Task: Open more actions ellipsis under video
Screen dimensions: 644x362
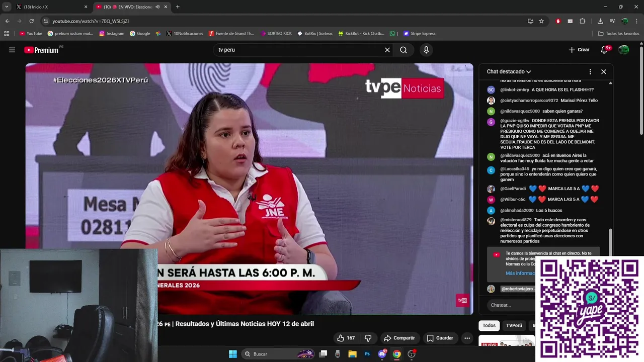Action: [467, 338]
